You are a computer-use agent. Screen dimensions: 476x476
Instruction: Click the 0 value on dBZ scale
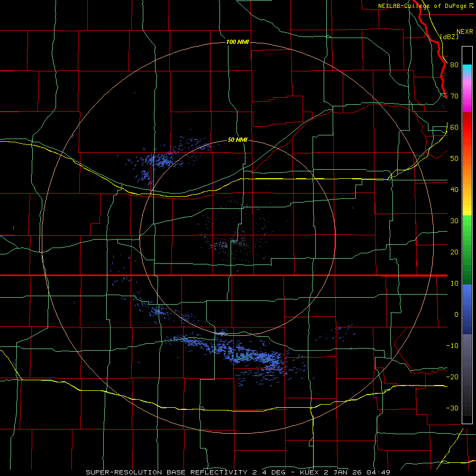456,315
